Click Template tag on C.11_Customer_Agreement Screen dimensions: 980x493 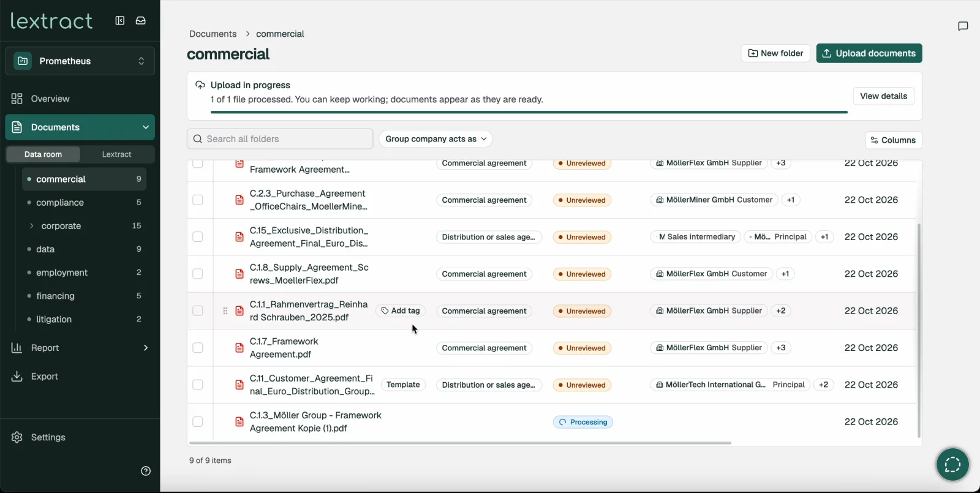[403, 385]
